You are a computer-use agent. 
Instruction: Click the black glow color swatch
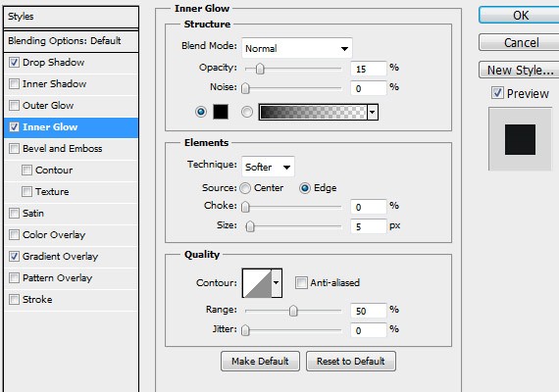coord(221,112)
